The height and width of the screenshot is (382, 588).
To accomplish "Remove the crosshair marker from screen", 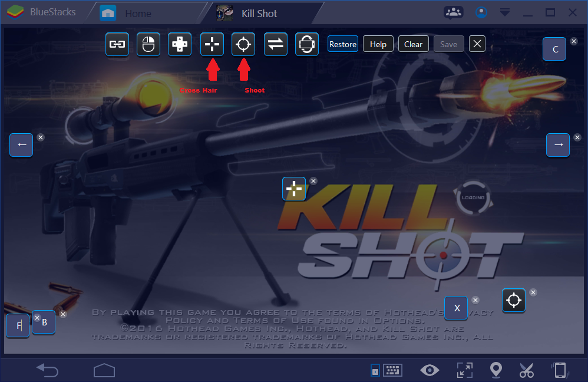I will 313,181.
